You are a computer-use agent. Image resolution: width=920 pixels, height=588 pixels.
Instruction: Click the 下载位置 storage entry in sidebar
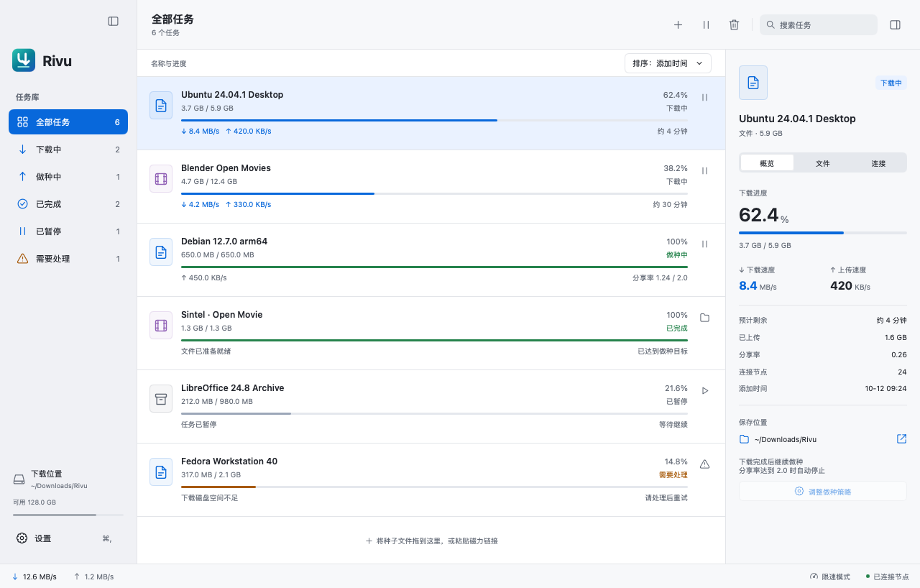pyautogui.click(x=68, y=479)
